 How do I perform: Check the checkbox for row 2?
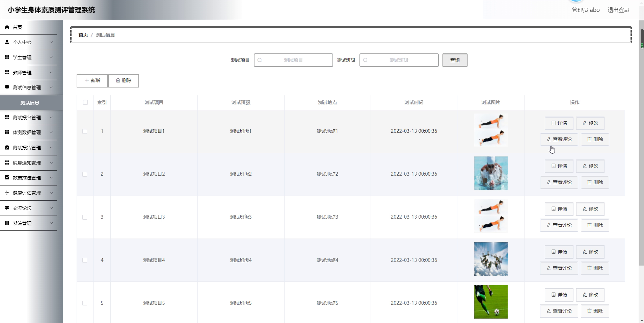pos(85,174)
